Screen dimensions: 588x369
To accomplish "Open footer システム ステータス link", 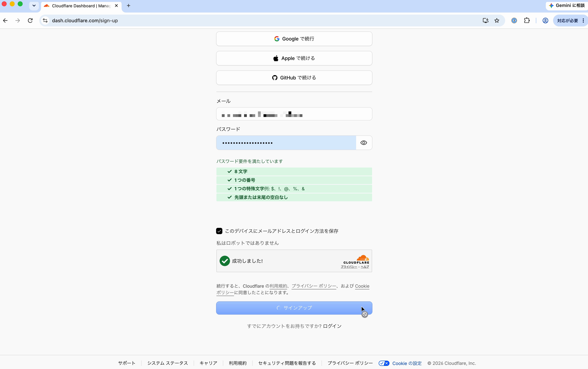I will (168, 363).
